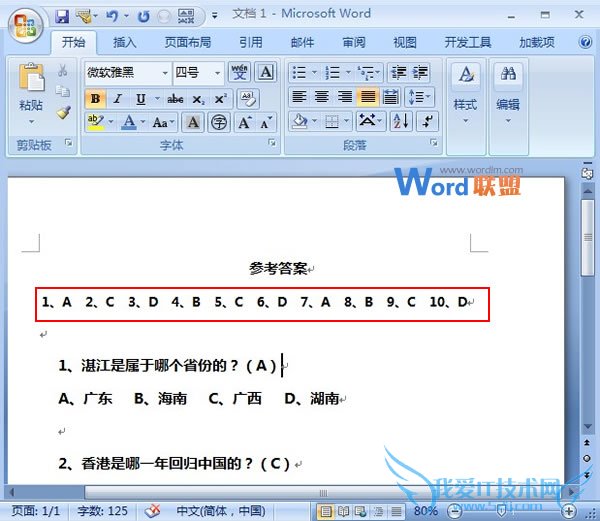Image resolution: width=600 pixels, height=521 pixels.
Task: Open the 邮件 ribbon tab
Action: pos(302,42)
